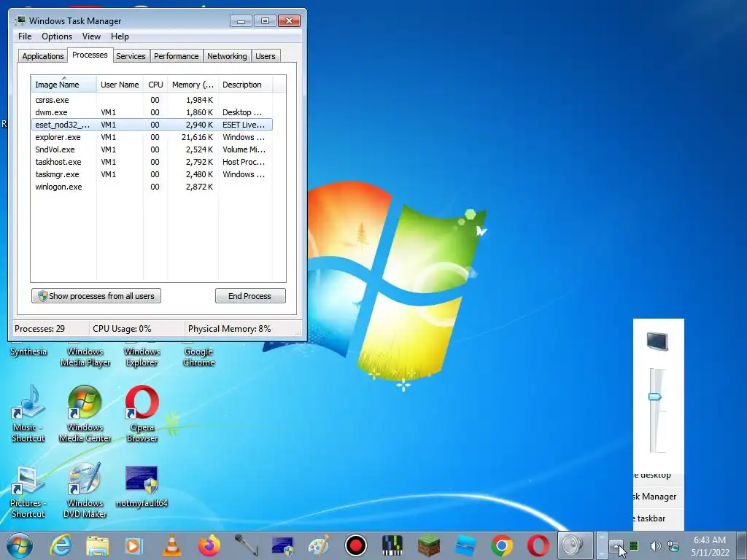Open the File menu in Task Manager
The image size is (747, 560).
tap(25, 36)
